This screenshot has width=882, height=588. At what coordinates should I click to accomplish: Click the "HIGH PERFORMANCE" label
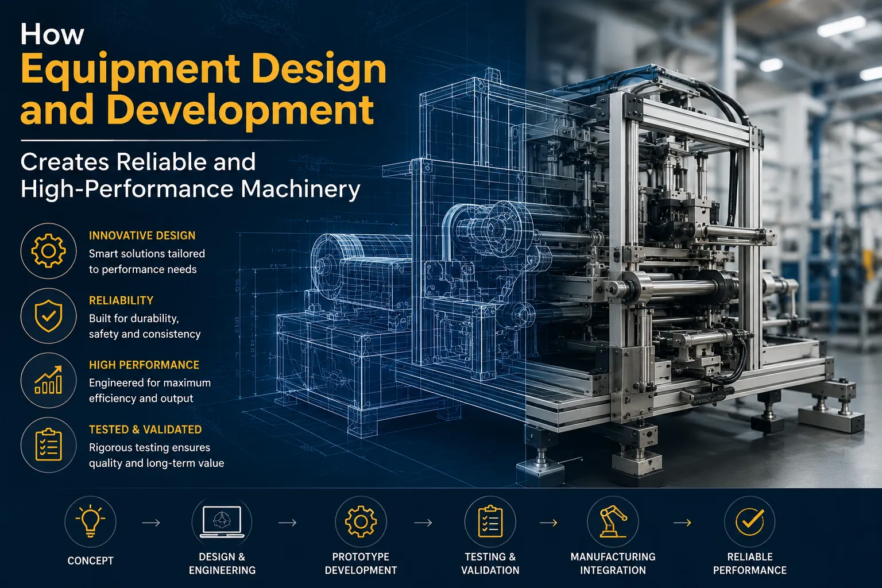tap(144, 365)
